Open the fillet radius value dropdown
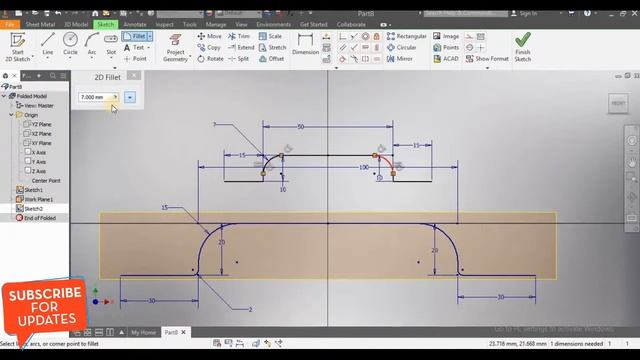The image size is (640, 360). point(115,97)
